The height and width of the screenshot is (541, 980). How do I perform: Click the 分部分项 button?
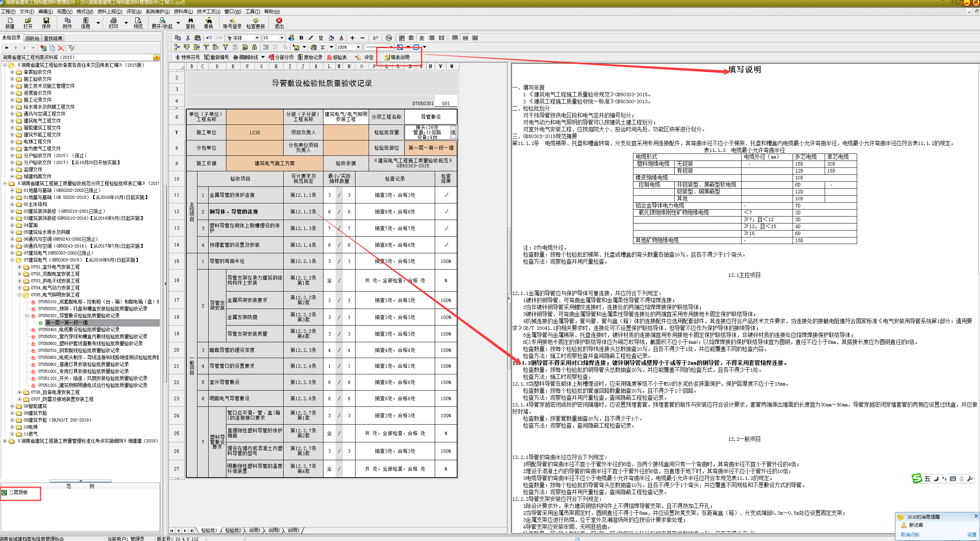pos(281,57)
